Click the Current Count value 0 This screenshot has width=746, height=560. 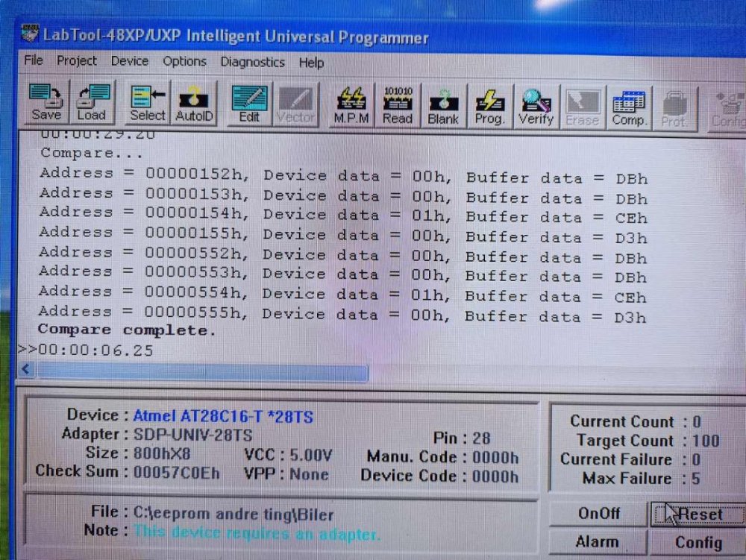pos(697,421)
